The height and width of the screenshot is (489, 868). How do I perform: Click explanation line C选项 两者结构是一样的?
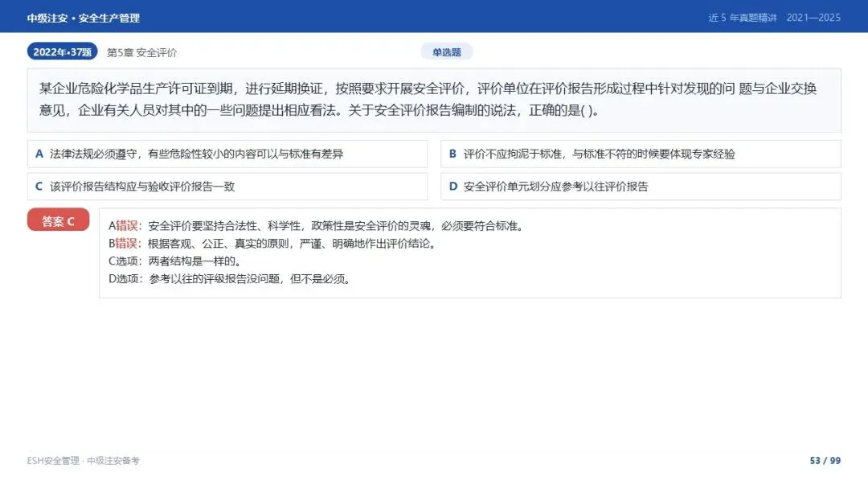click(175, 261)
